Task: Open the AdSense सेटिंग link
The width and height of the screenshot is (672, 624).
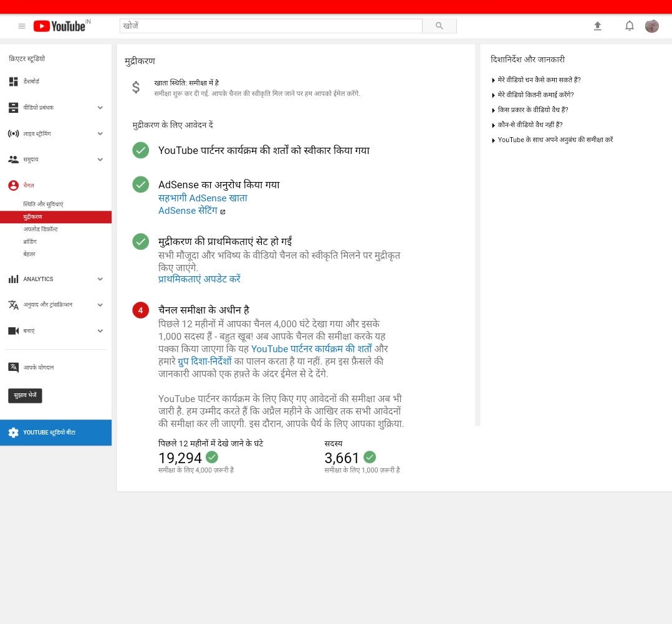Action: click(x=188, y=211)
